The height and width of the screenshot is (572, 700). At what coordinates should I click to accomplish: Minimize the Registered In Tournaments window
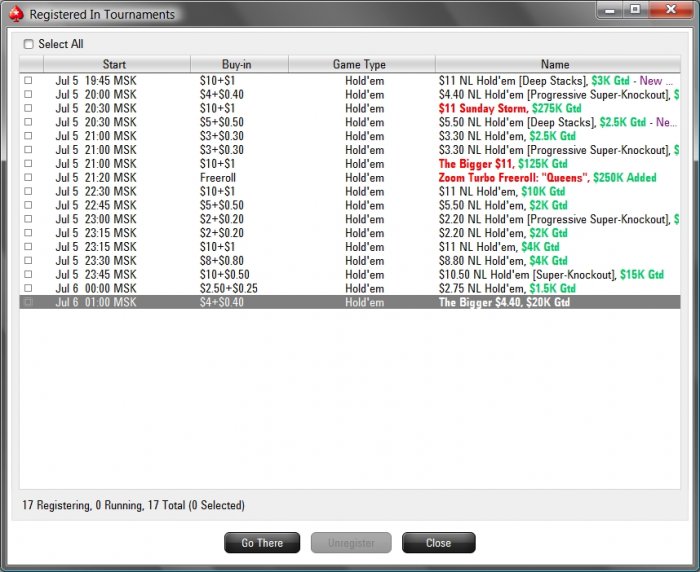point(610,10)
